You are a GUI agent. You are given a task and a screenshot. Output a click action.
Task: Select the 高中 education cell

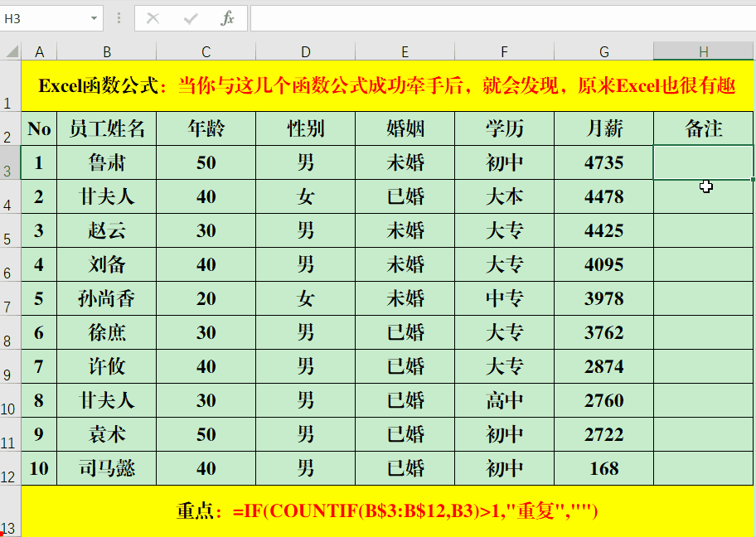(x=504, y=400)
